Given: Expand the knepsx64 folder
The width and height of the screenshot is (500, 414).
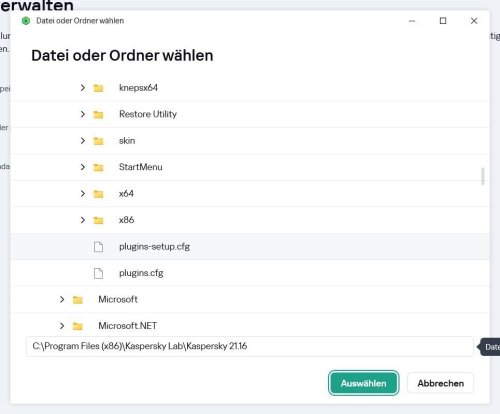Looking at the screenshot, I should coord(83,88).
